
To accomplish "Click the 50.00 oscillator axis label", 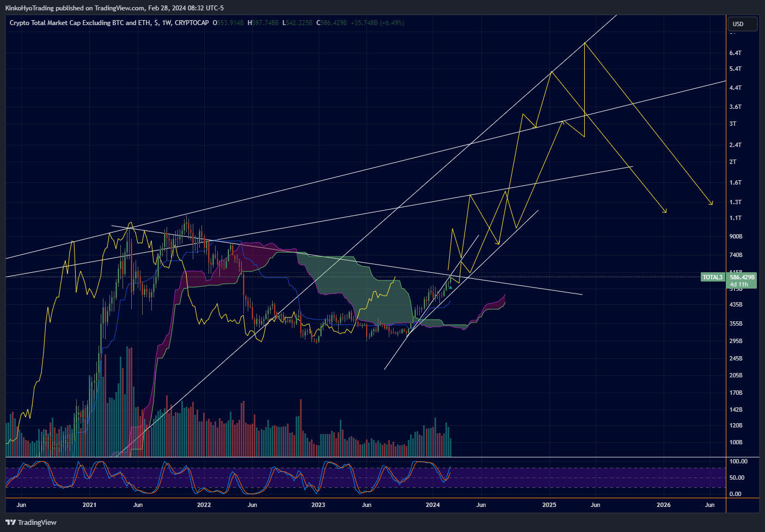I will pos(737,478).
